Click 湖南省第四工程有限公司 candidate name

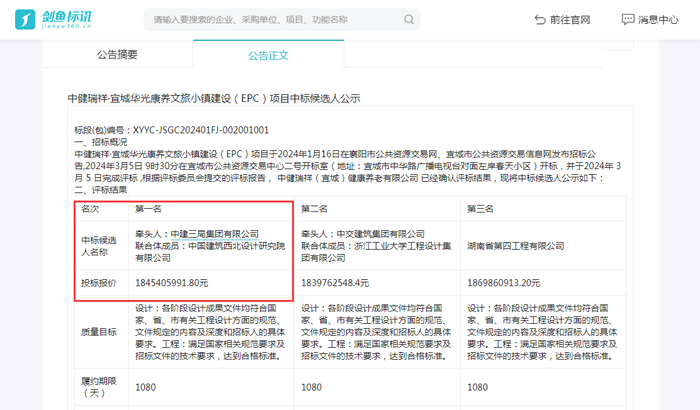(x=516, y=246)
